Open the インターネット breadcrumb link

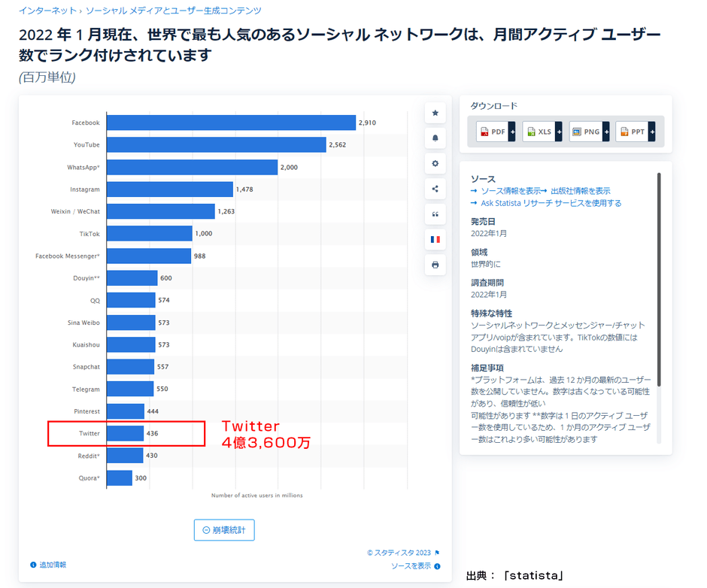point(47,11)
